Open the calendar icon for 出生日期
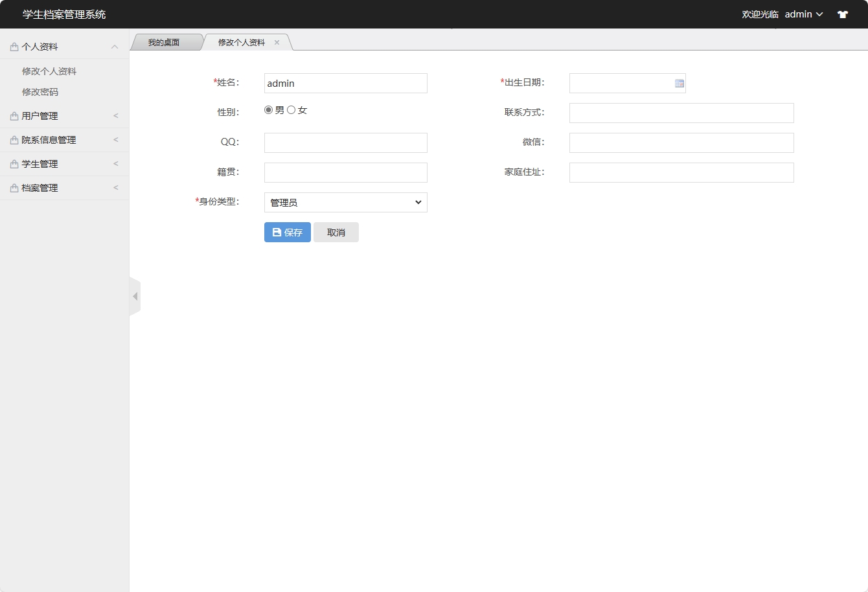Image resolution: width=868 pixels, height=592 pixels. point(679,83)
